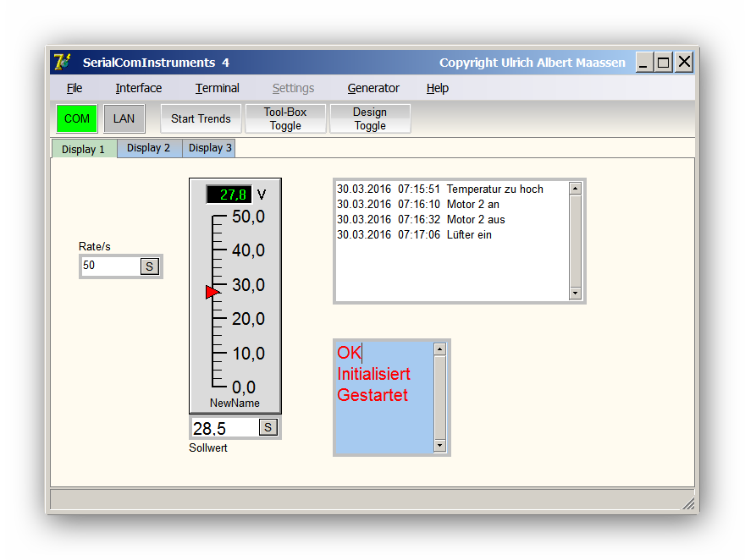745x560 pixels.
Task: Maximize the SerialComInstruments window
Action: coord(663,62)
